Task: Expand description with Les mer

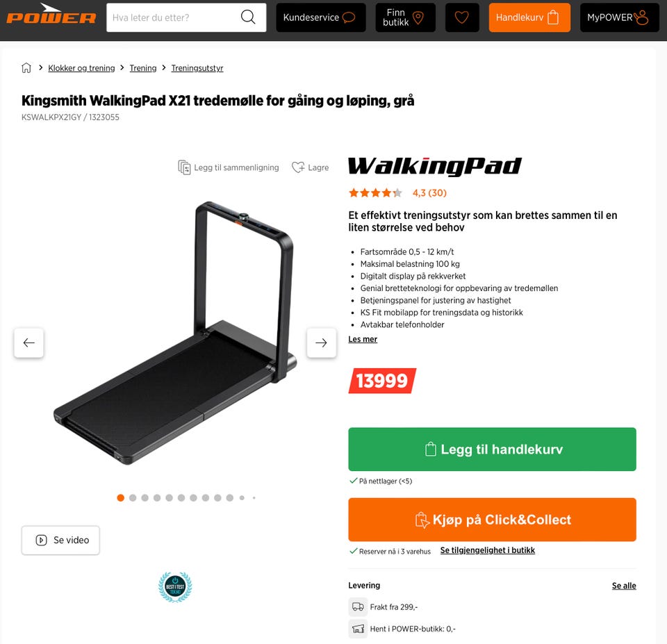Action: pos(363,339)
